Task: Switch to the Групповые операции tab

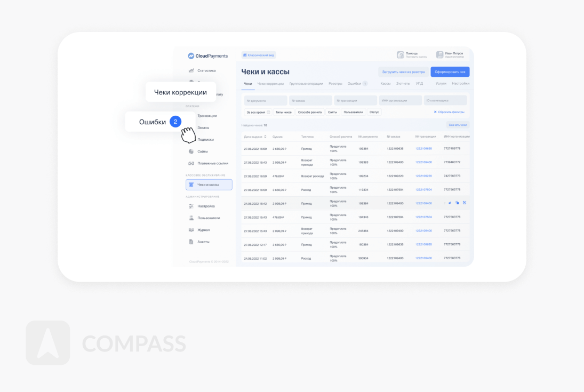Action: (306, 84)
